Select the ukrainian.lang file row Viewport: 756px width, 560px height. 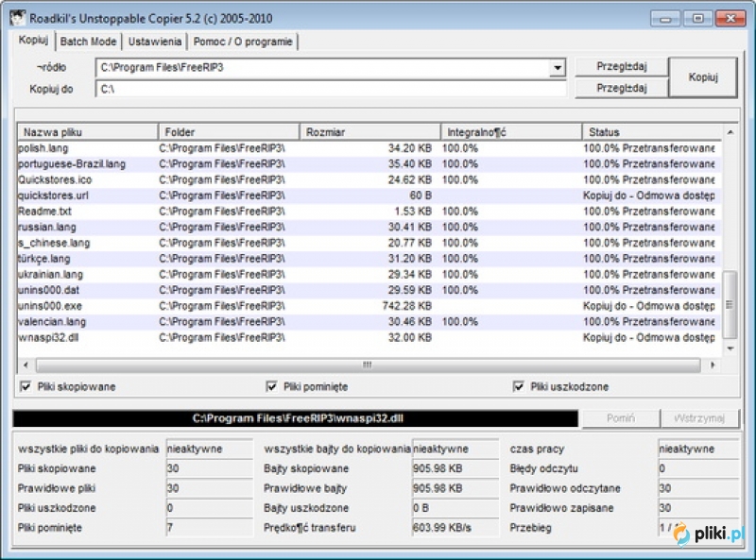(369, 274)
